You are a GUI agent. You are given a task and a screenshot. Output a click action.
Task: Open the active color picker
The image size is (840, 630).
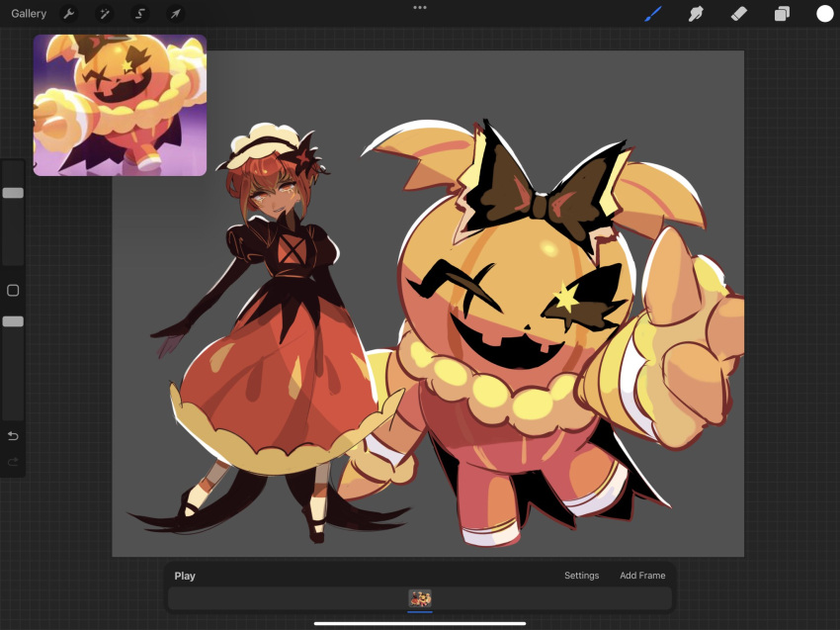pos(823,14)
